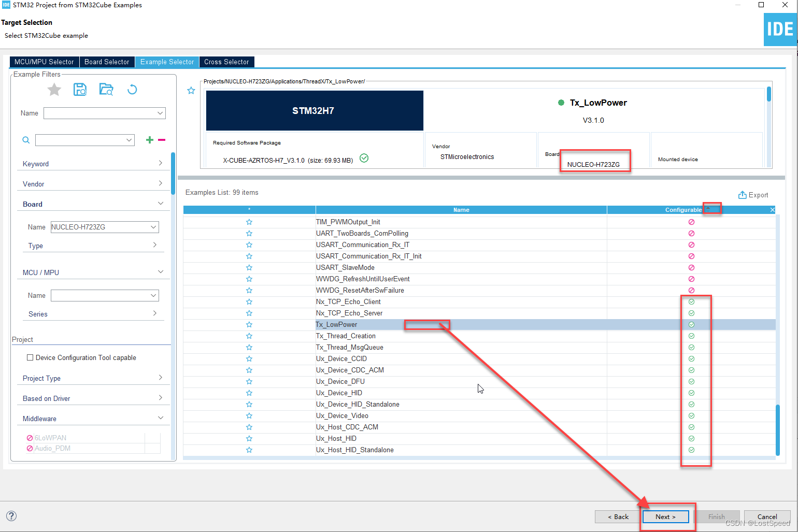Star the Nx_TCP_Echo_Client example
This screenshot has height=532, width=798.
249,301
